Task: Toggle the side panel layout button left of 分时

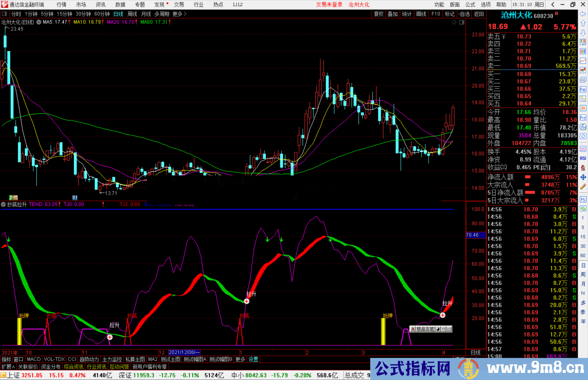Action: tap(5, 14)
